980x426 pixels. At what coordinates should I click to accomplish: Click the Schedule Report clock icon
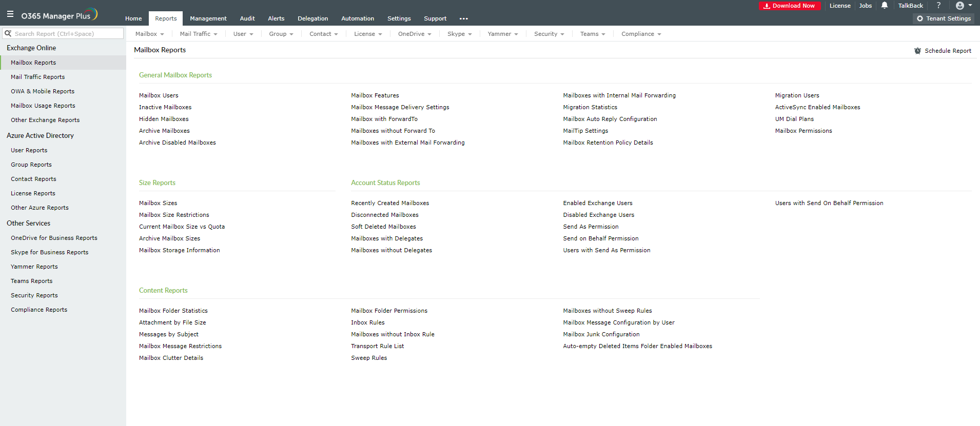[x=917, y=51]
